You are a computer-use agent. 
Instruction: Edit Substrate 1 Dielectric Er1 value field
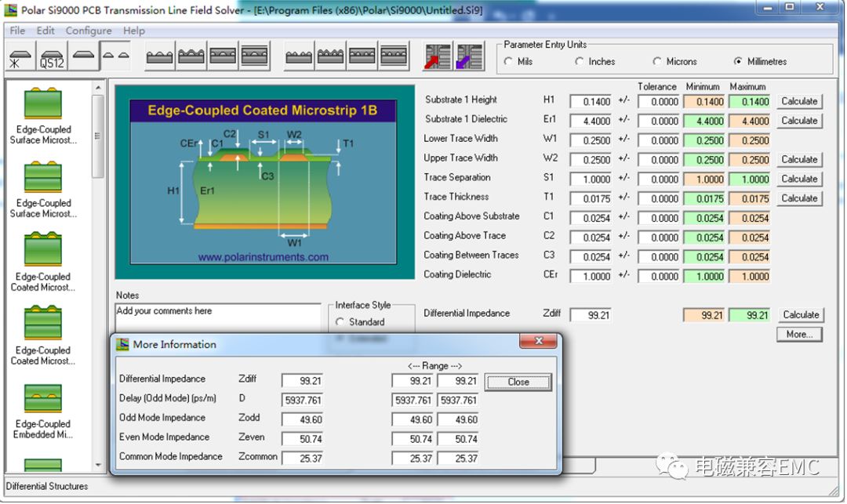591,121
